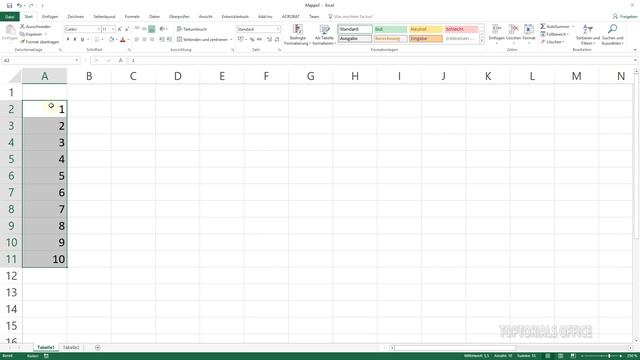Screen dimensions: 640x360
Task: Switch to the Seitenlayout ribbon tab
Action: click(x=104, y=17)
